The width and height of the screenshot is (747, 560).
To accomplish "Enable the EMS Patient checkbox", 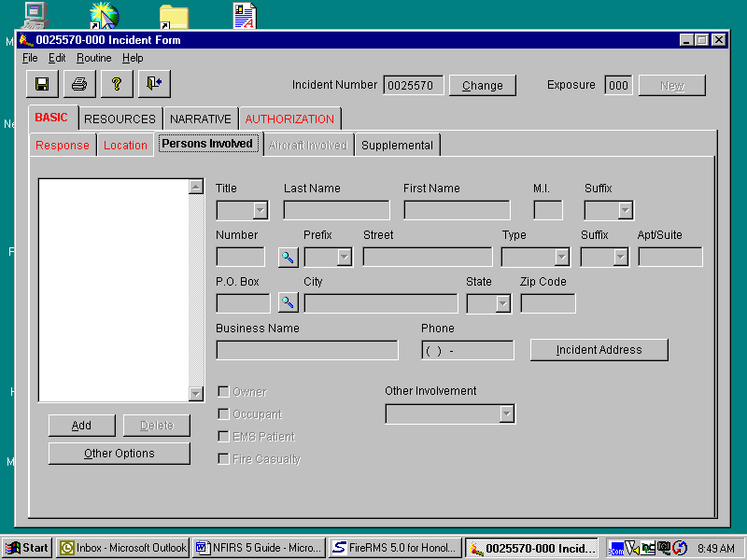I will [x=223, y=437].
